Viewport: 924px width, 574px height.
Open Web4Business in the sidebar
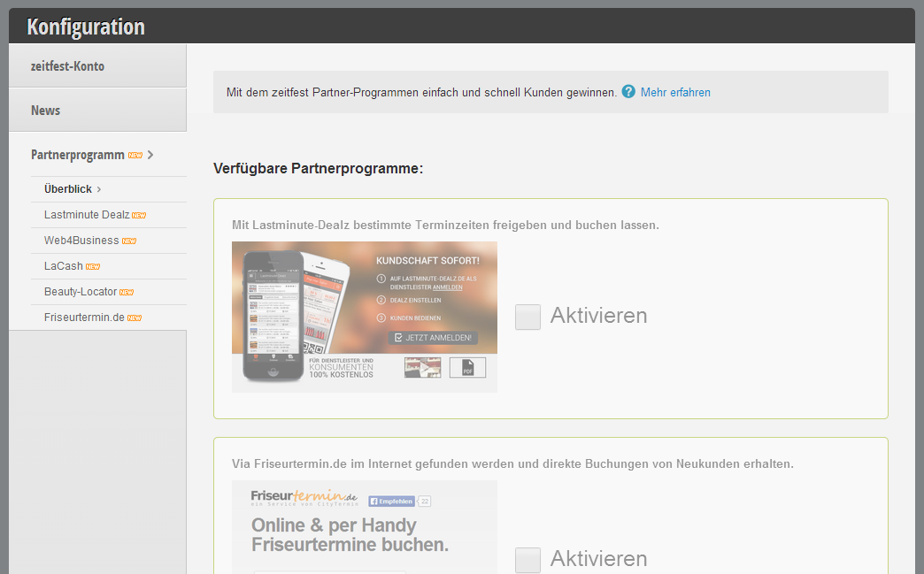[x=81, y=241]
